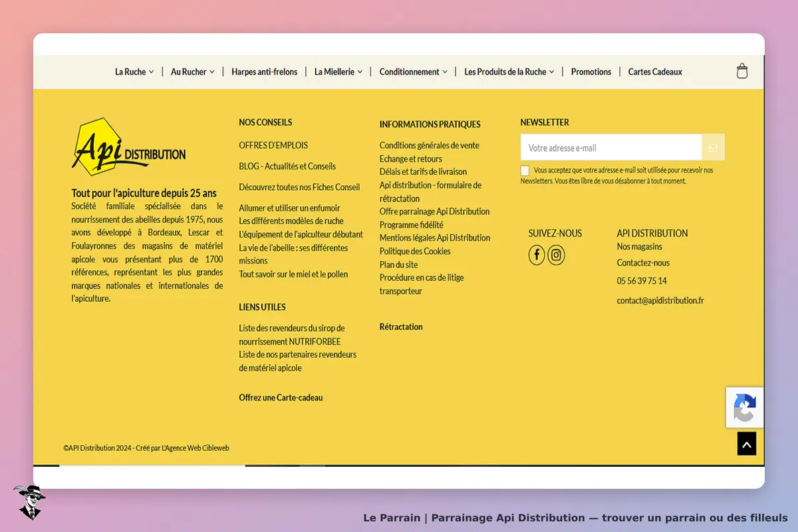The width and height of the screenshot is (798, 532).
Task: Open La Ruche menu label
Action: [130, 72]
